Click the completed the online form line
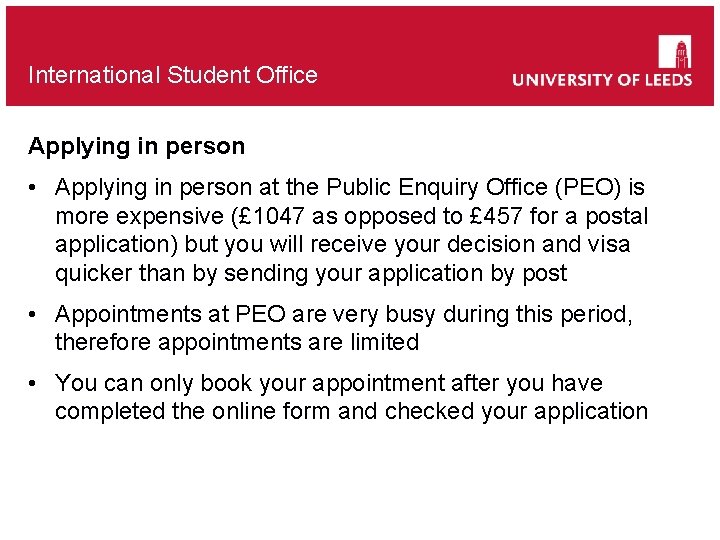Screen dimensions: 720x540 pyautogui.click(x=351, y=411)
